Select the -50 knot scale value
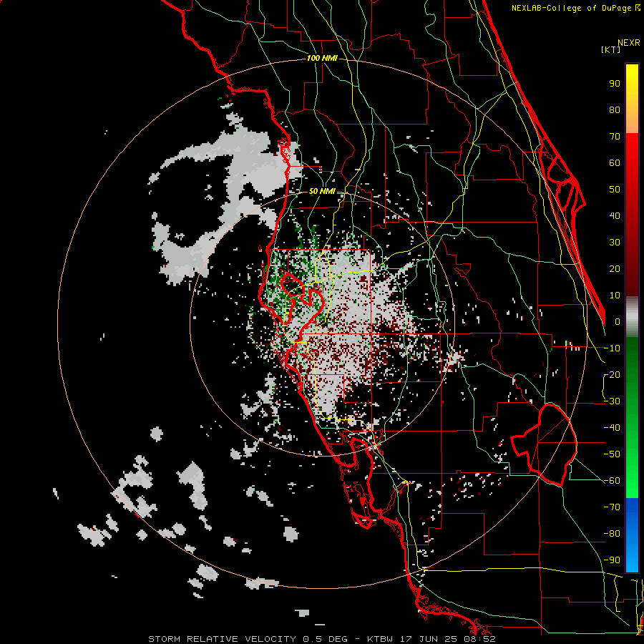This screenshot has height=644, width=644. coord(612,454)
